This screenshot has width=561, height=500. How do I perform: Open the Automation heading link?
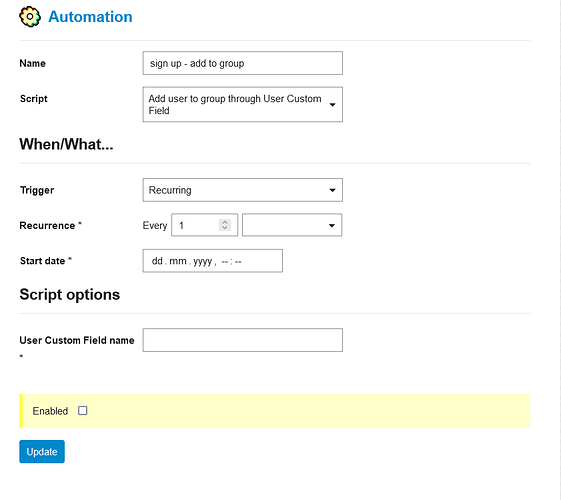90,17
